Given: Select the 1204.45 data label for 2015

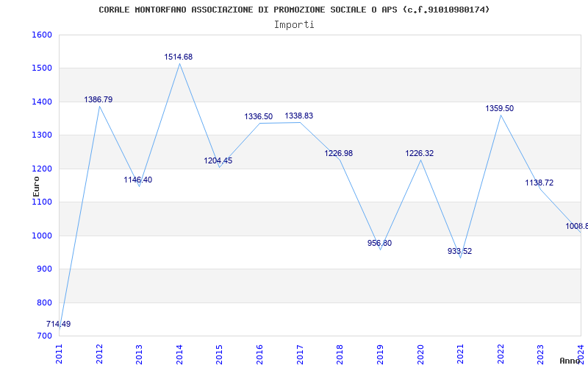Looking at the screenshot, I should [218, 160].
